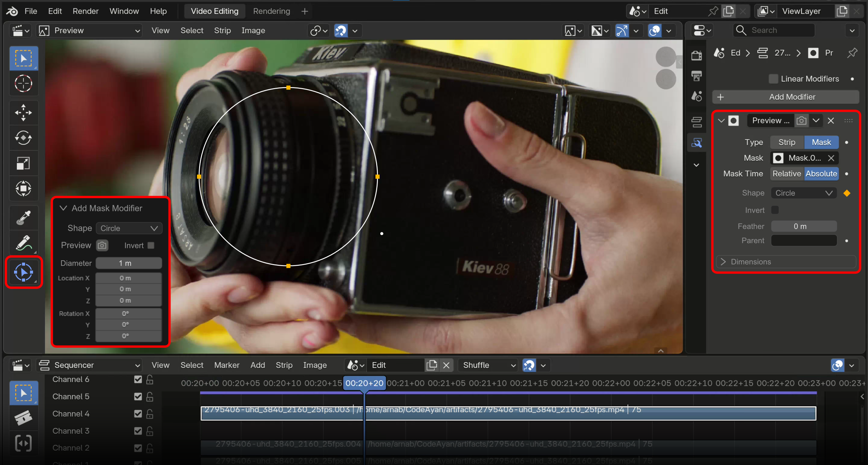Viewport: 868px width, 465px height.
Task: Collapse the Add Mask Modifier operator panel
Action: (x=63, y=208)
